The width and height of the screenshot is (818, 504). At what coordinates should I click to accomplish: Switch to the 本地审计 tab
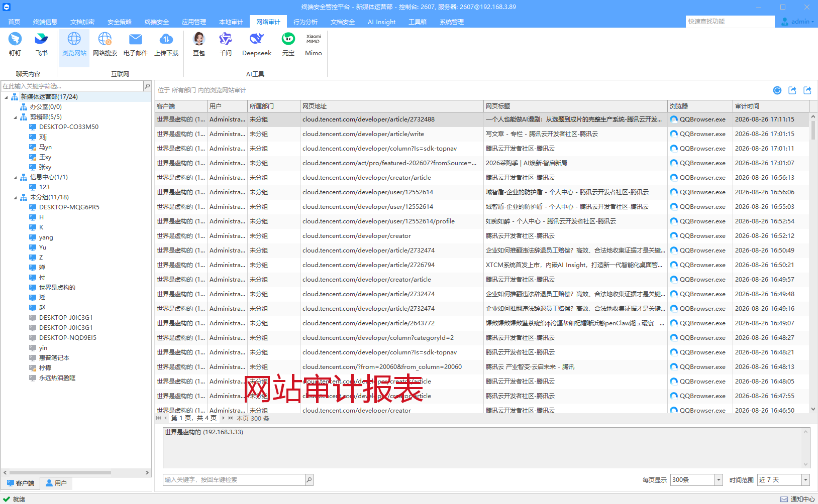pyautogui.click(x=231, y=22)
